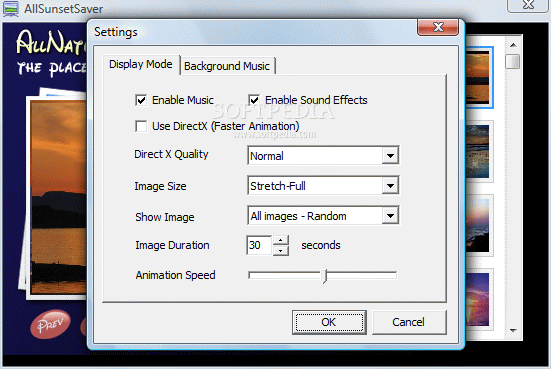This screenshot has width=551, height=369.
Task: Disable the Enable Sound Effects checkbox
Action: 254,100
